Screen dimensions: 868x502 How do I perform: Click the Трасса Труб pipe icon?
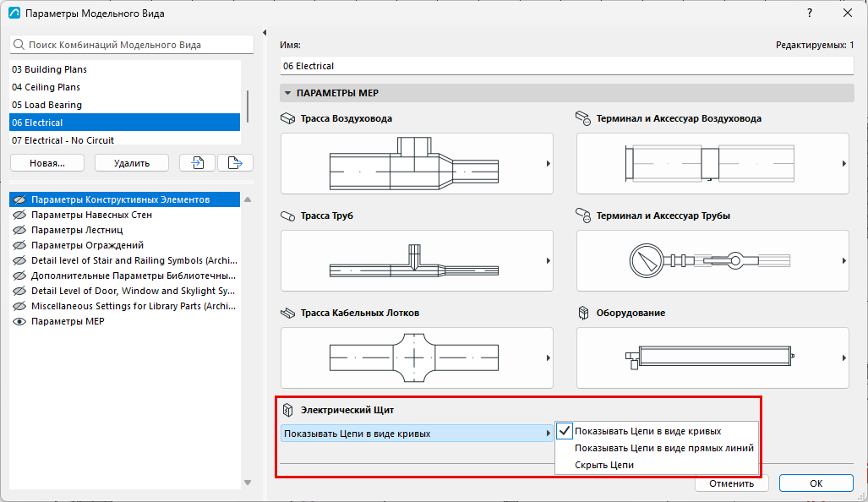pos(288,216)
